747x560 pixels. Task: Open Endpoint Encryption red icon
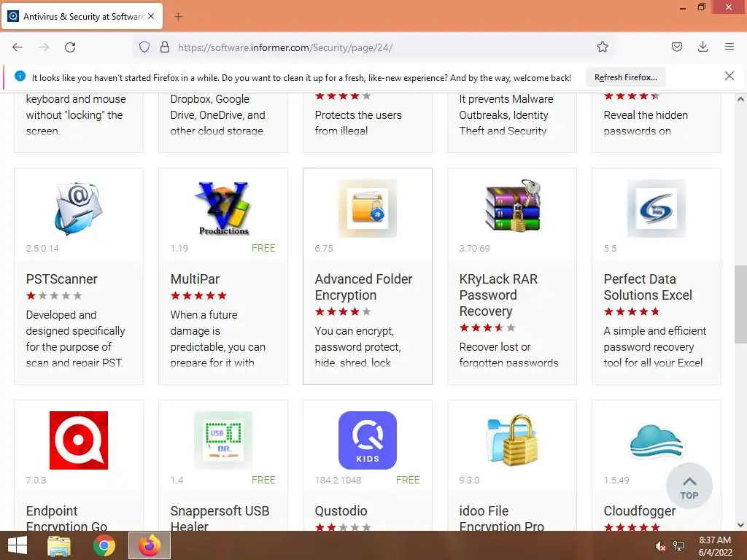pos(79,440)
